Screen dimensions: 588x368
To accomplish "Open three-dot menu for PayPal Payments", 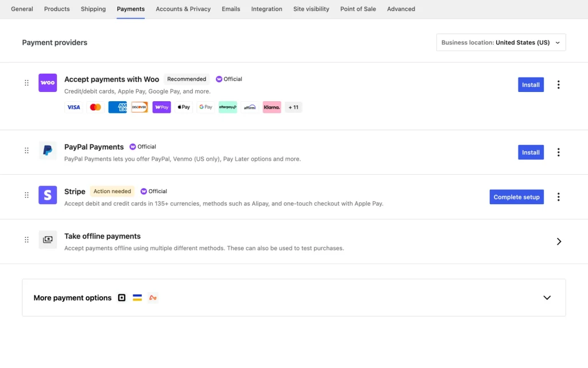I will [558, 152].
